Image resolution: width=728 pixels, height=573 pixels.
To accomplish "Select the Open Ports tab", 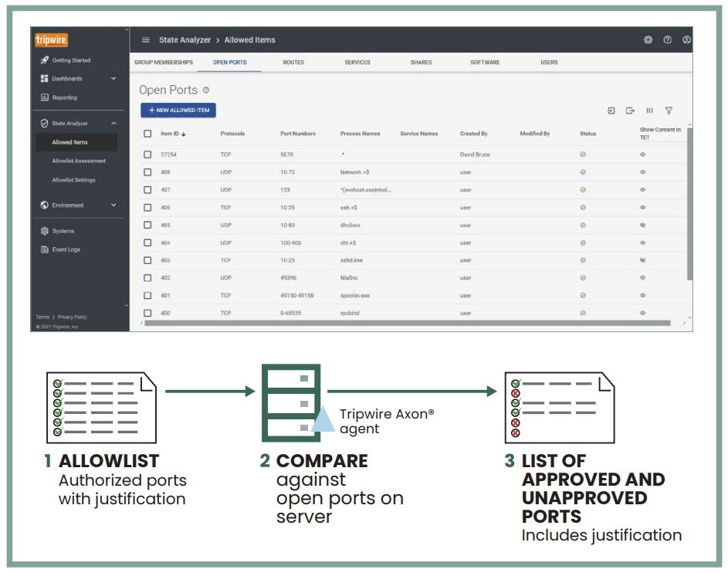I will (230, 63).
